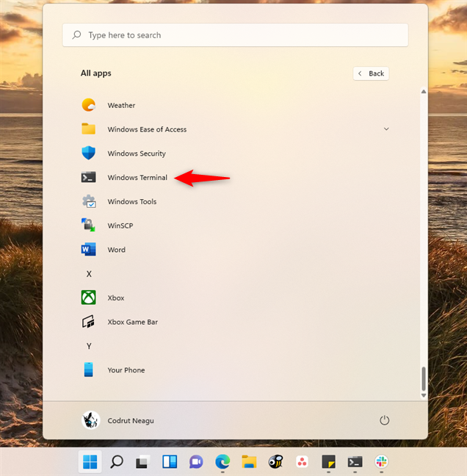Select the 'Your Phone' label
467x476 pixels.
(x=126, y=370)
